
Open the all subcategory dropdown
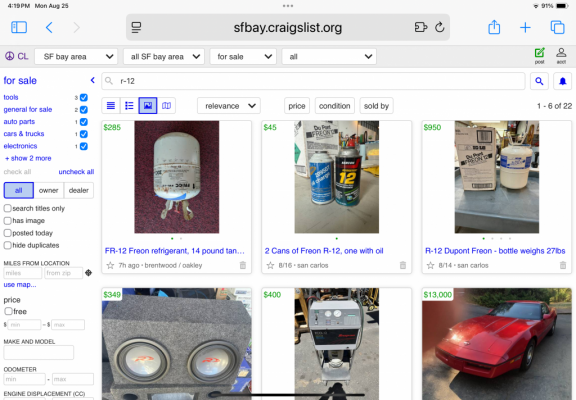pos(329,57)
